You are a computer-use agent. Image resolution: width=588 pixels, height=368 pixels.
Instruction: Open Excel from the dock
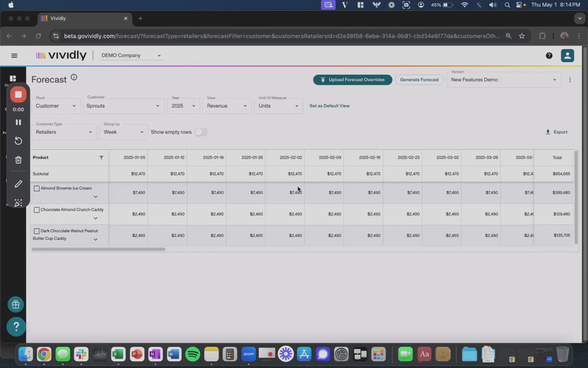pos(118,354)
